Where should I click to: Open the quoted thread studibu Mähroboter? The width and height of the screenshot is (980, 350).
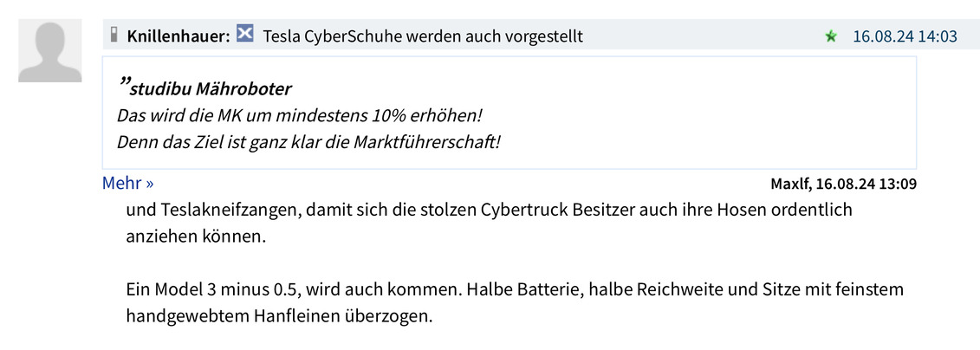tap(211, 89)
